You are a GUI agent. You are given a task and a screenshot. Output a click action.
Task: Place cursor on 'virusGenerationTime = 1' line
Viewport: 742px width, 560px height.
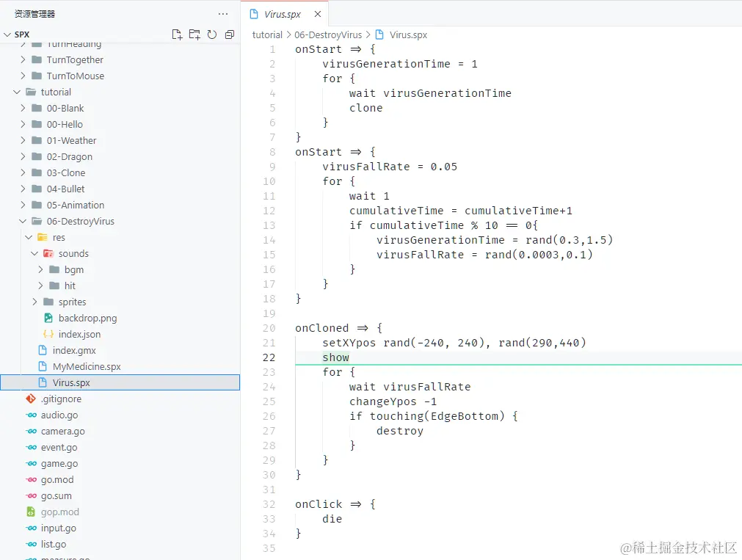pos(400,64)
